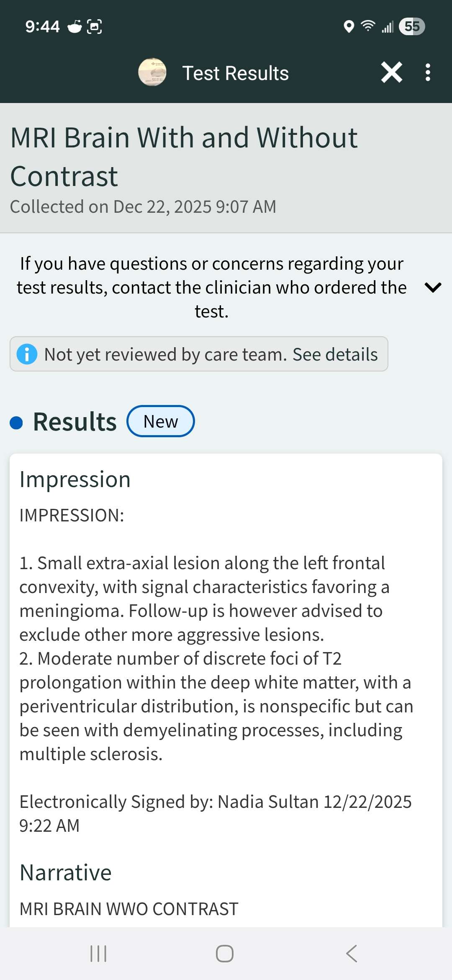
Task: Open the recent apps navigation button
Action: (x=99, y=954)
